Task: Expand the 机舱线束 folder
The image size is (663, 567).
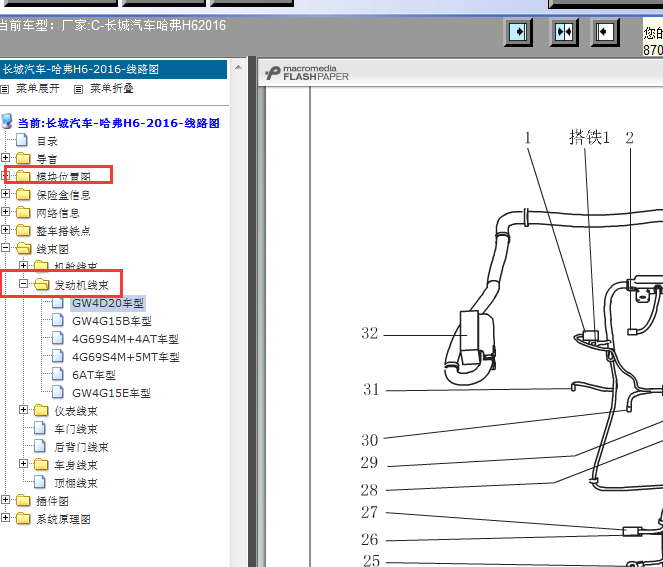Action: pyautogui.click(x=23, y=266)
